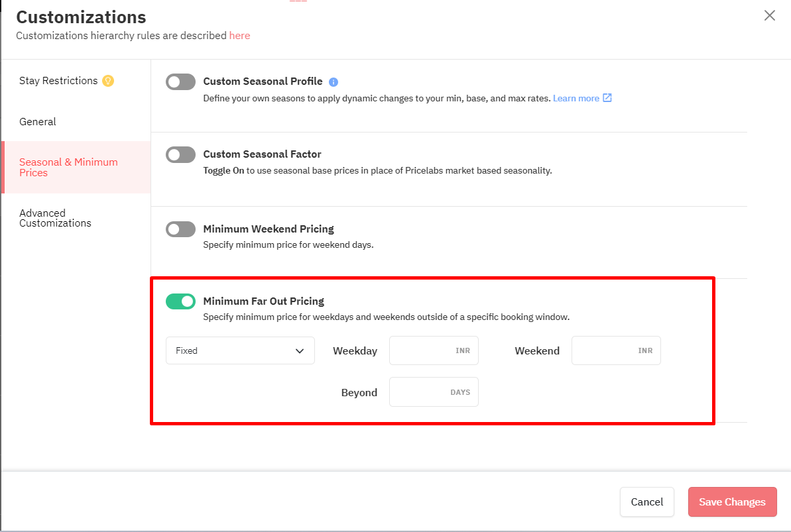Image resolution: width=791 pixels, height=532 pixels.
Task: Follow the Learn more link
Action: click(x=576, y=98)
